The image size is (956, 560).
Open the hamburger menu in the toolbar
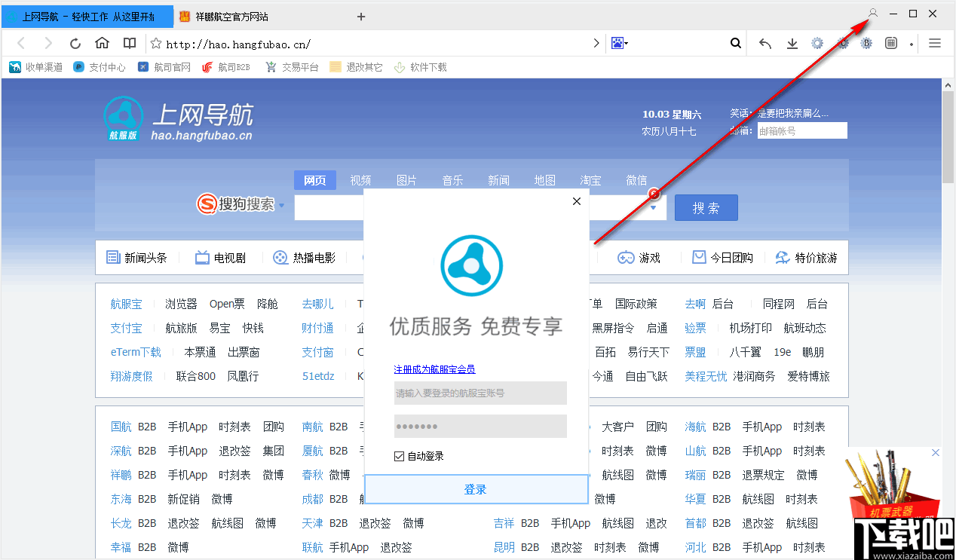pos(935,43)
